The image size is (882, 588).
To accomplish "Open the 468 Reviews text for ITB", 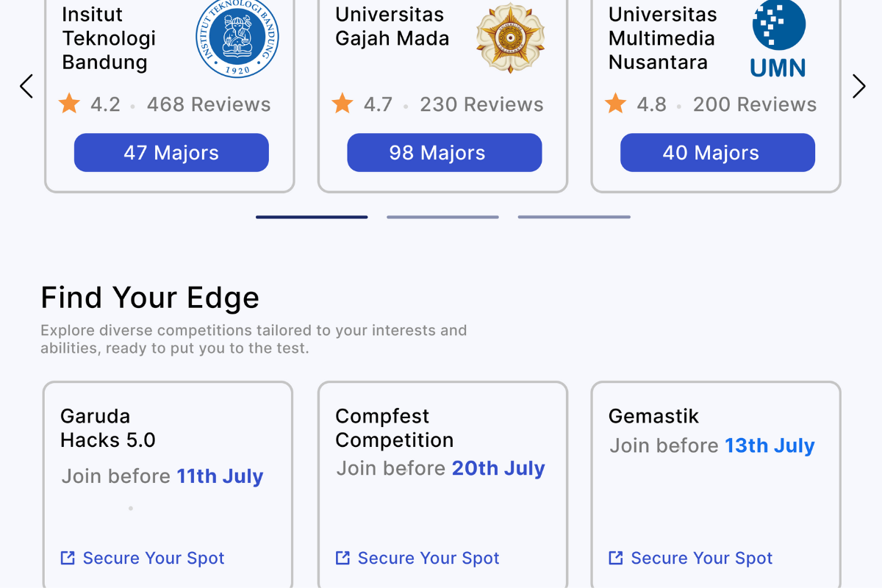I will pos(209,104).
